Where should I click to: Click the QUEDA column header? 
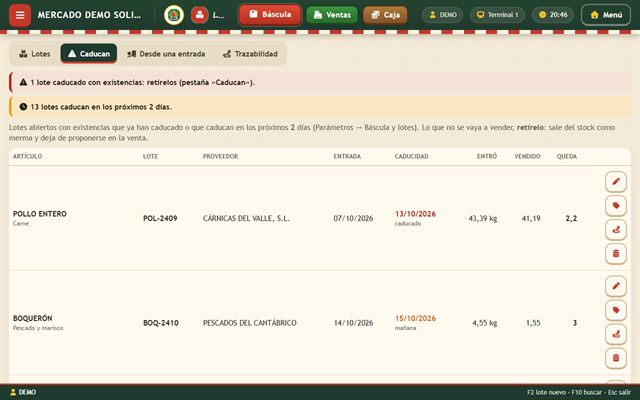point(567,156)
